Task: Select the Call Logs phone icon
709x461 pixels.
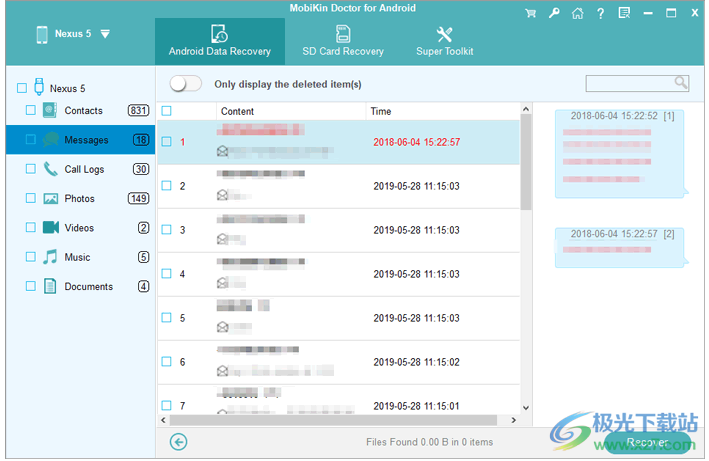Action: tap(50, 169)
